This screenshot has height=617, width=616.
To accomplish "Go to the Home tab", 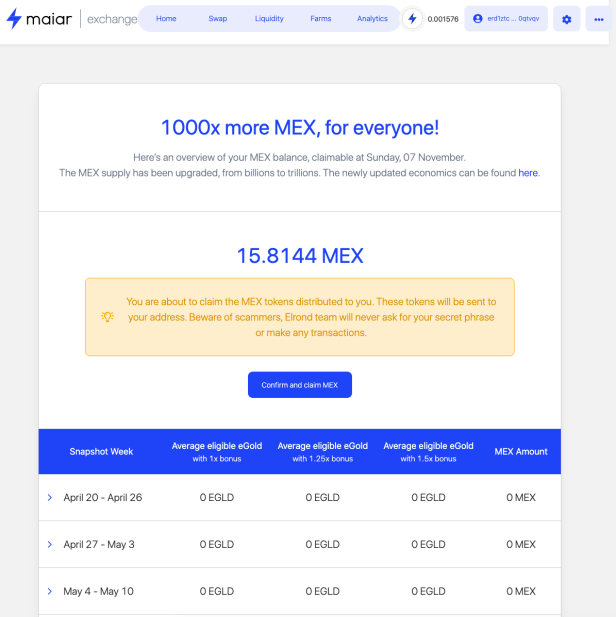I will click(166, 18).
